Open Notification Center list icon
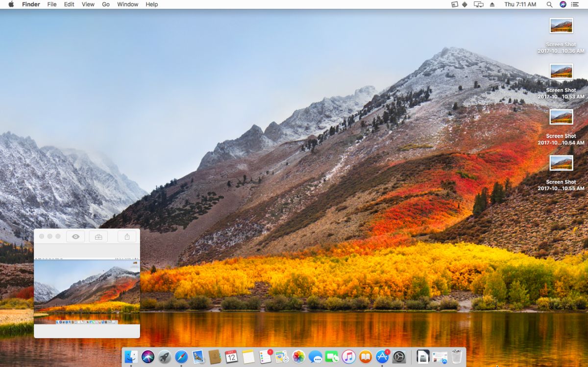Screen dimensions: 588x367 (x=575, y=4)
